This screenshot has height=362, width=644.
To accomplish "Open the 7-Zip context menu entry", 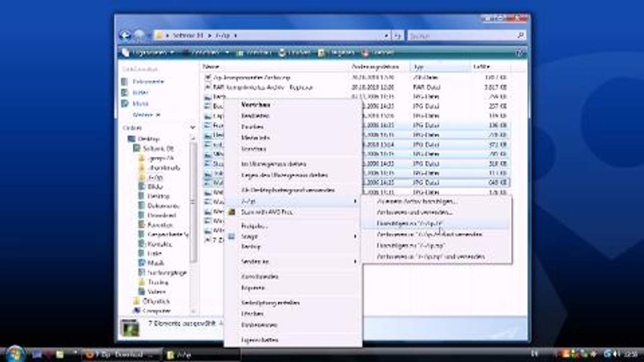I will click(292, 201).
